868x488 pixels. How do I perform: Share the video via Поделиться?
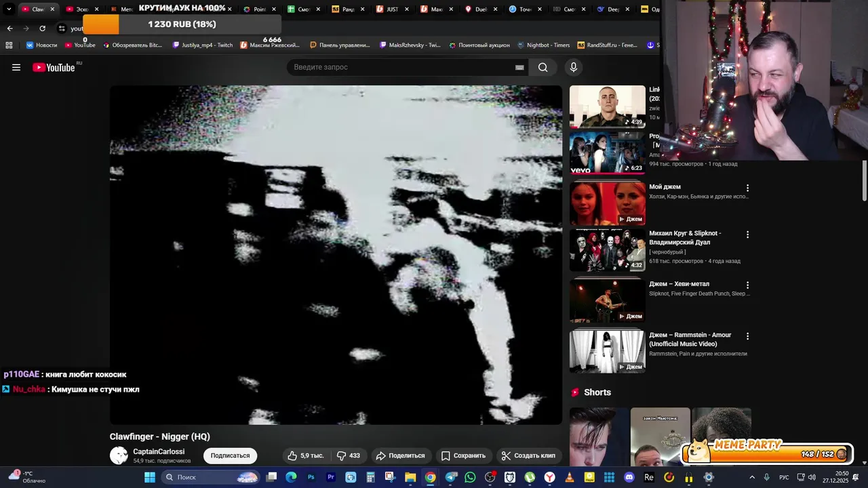400,455
